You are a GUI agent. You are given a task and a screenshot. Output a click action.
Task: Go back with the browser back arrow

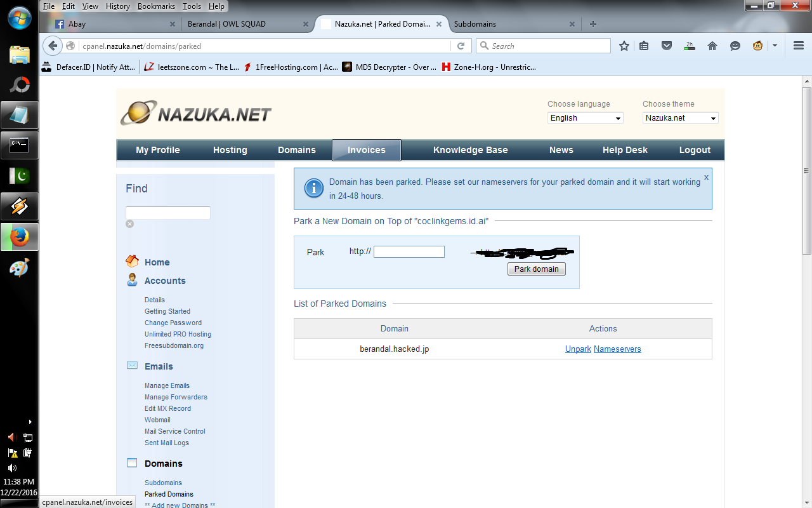[x=53, y=46]
